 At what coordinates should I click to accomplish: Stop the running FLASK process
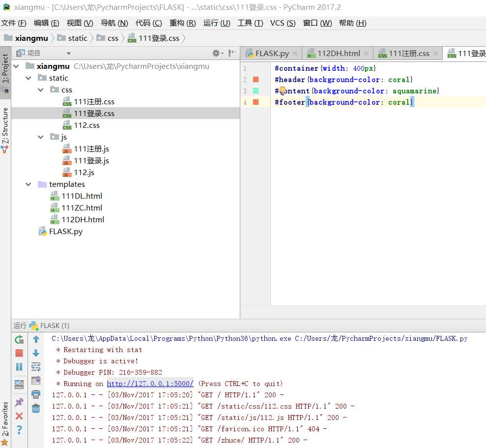coord(19,353)
